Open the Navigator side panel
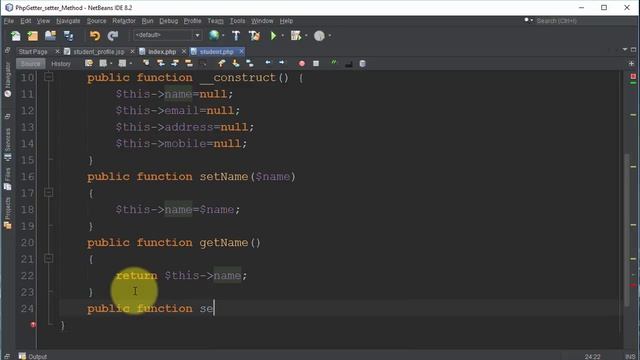This screenshot has height=360, width=640. coord(8,79)
